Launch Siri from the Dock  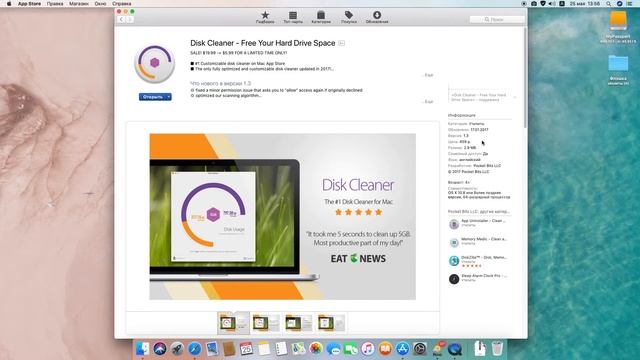pos(160,349)
